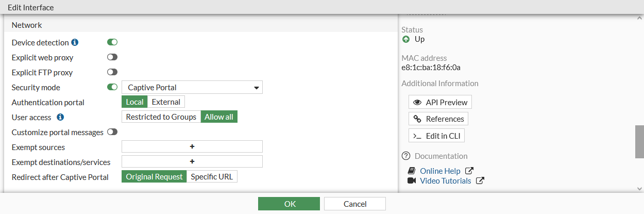Enable the Explicit web proxy toggle
Image resolution: width=644 pixels, height=214 pixels.
pyautogui.click(x=112, y=57)
